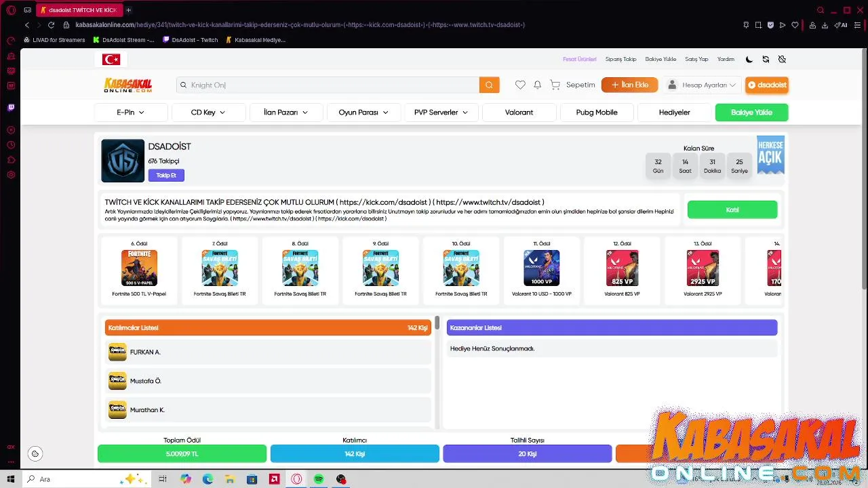Select Valorant 825 VP prize thumbnail

[622, 268]
